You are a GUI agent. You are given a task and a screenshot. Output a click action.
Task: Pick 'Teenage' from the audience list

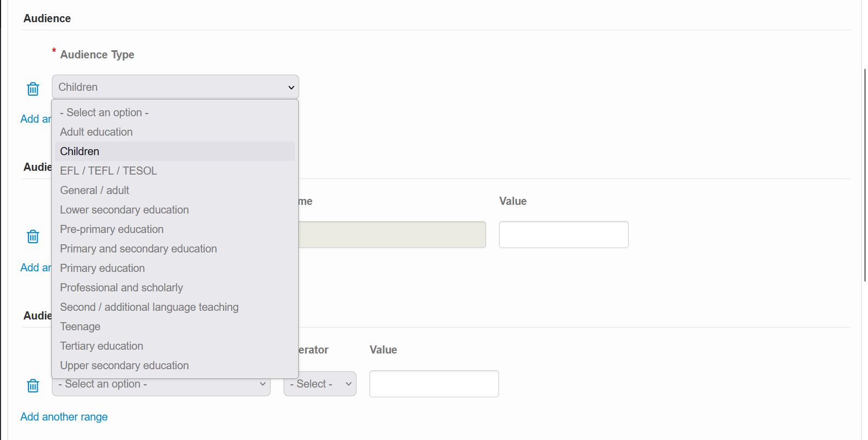[x=80, y=326]
